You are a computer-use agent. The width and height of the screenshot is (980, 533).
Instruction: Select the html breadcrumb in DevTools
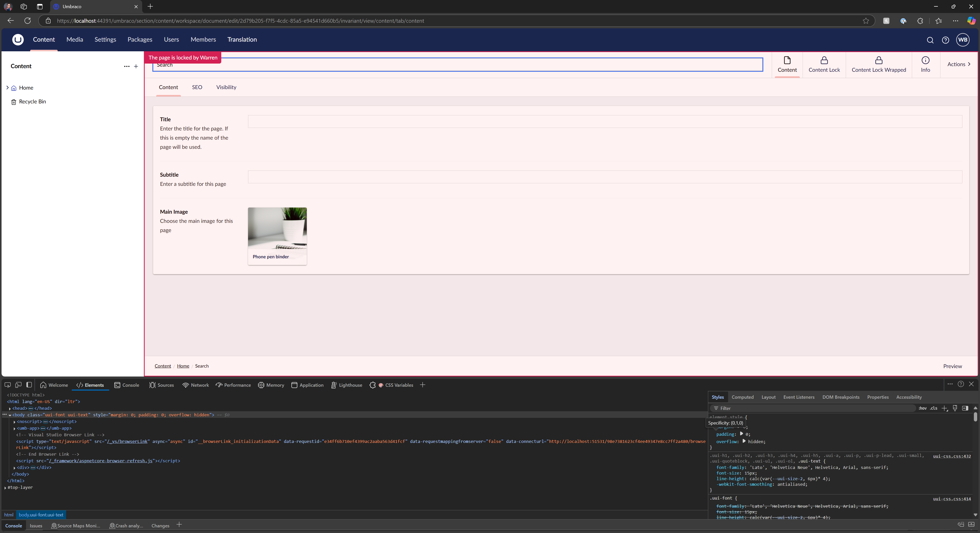(x=9, y=515)
